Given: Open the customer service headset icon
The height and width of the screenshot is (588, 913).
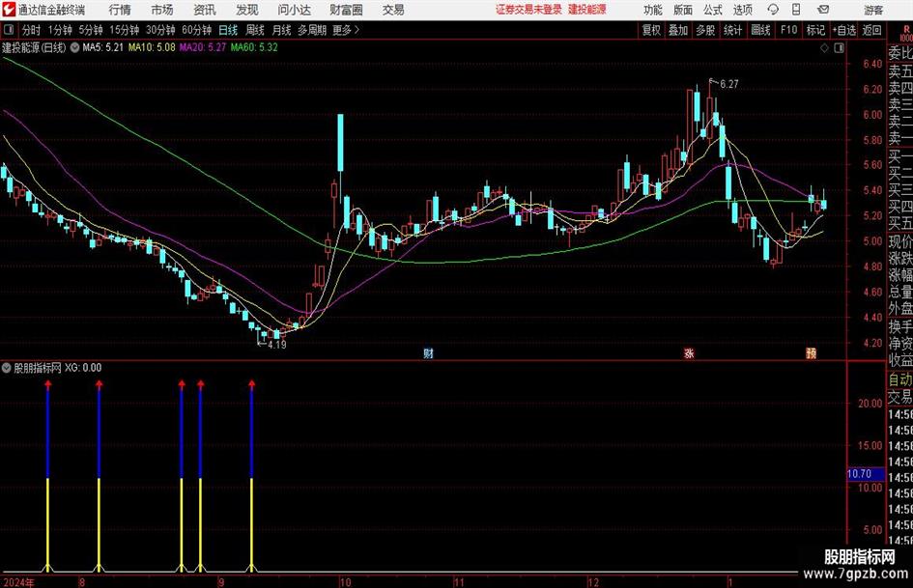Looking at the screenshot, I should [x=773, y=10].
